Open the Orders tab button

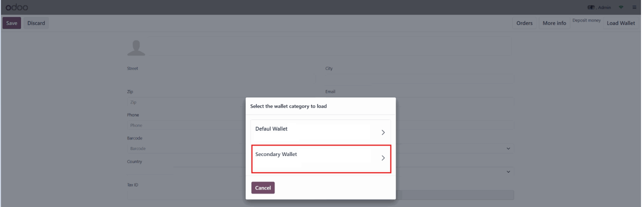pyautogui.click(x=524, y=23)
